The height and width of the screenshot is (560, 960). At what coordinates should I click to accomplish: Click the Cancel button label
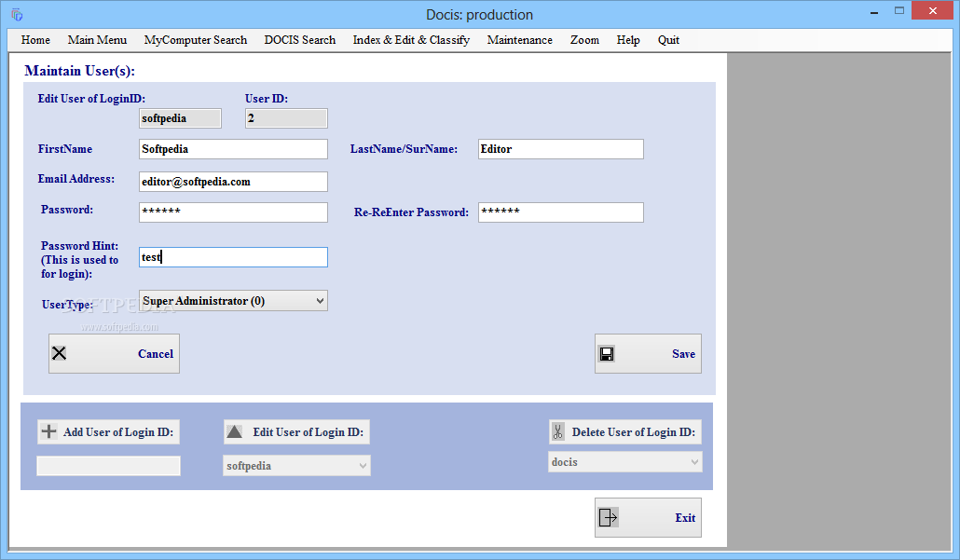(156, 354)
